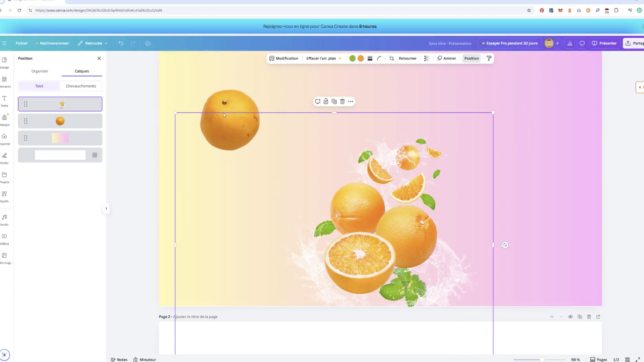The height and width of the screenshot is (362, 644).
Task: Open the Audio sidebar panel
Action: pyautogui.click(x=4, y=220)
